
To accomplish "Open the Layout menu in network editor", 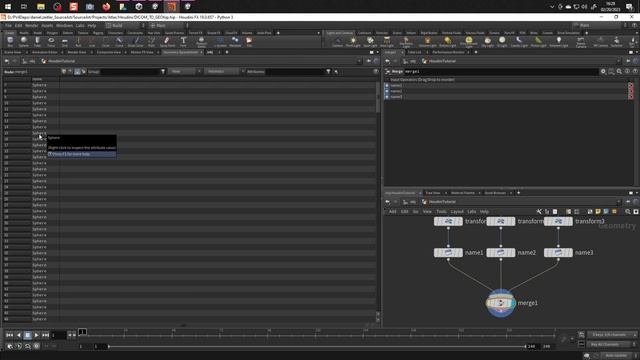I will pyautogui.click(x=457, y=211).
